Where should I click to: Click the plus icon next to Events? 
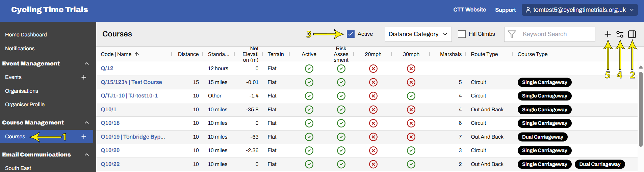(x=84, y=77)
